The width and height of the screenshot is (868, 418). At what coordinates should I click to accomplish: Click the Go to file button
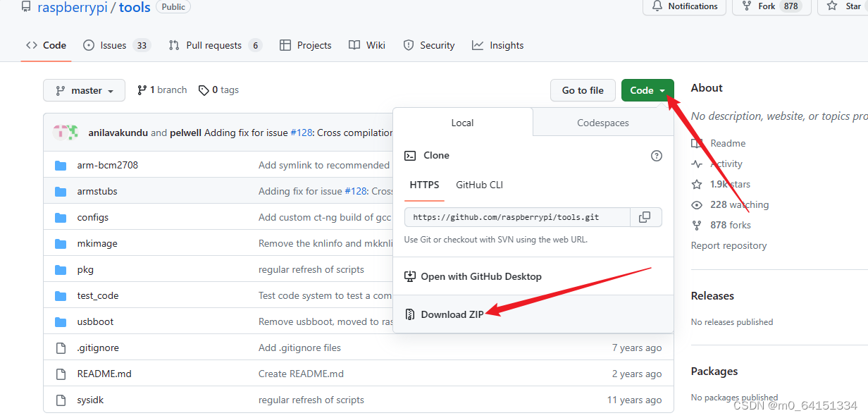pyautogui.click(x=583, y=90)
